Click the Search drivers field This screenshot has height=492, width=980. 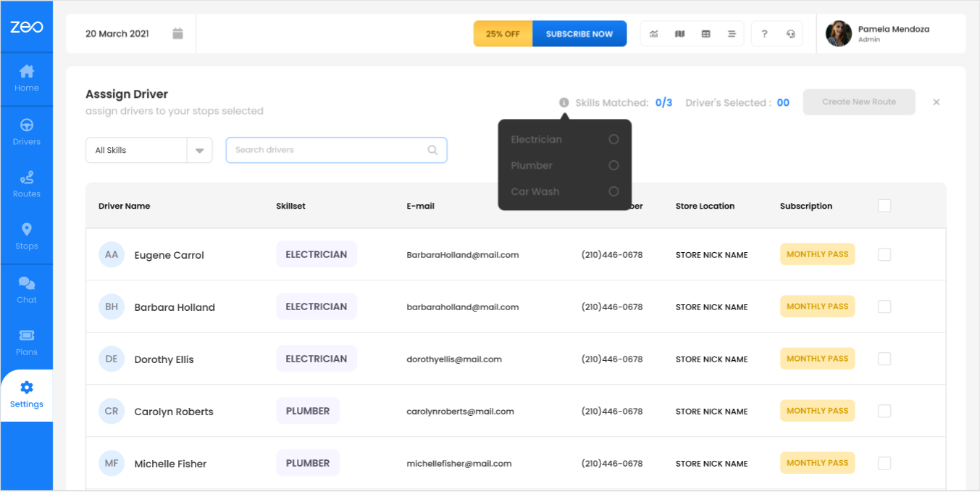330,150
